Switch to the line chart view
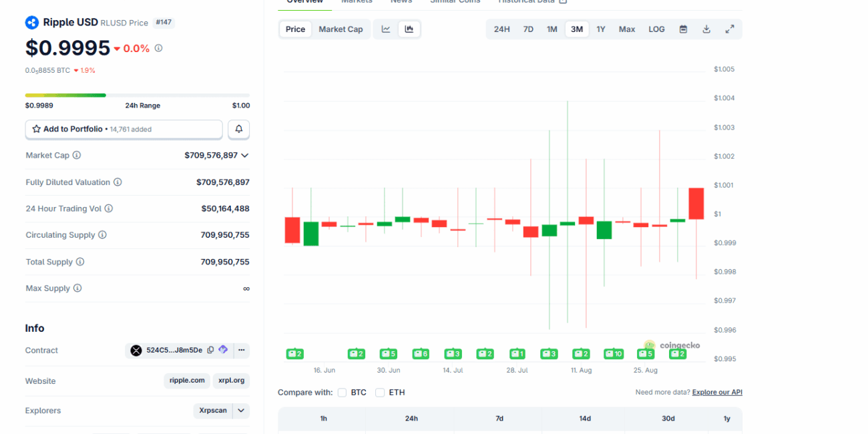The image size is (868, 434). (x=386, y=29)
